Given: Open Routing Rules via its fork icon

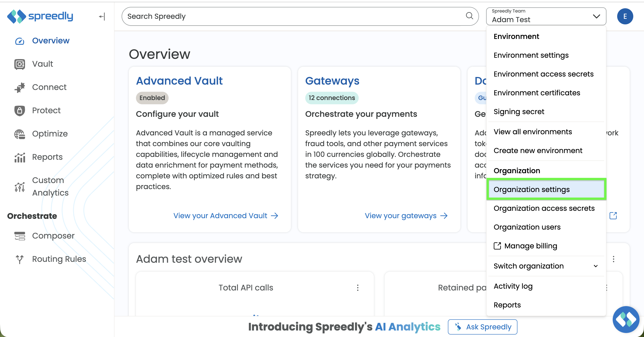Looking at the screenshot, I should point(19,259).
